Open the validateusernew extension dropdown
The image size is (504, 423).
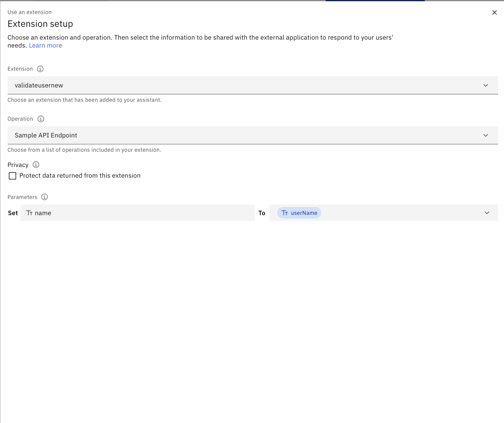tap(244, 85)
